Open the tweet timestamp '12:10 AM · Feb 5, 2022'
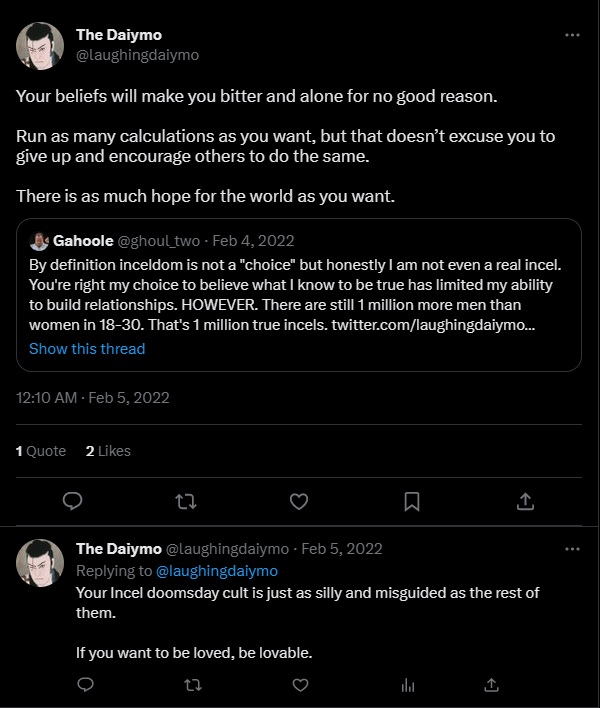The height and width of the screenshot is (708, 600). pyautogui.click(x=93, y=398)
